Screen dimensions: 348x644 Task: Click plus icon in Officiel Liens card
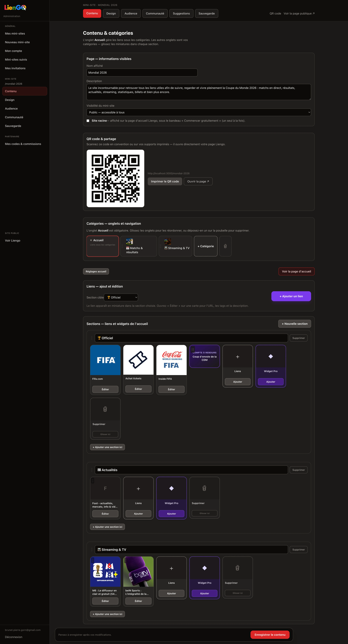pos(237,357)
